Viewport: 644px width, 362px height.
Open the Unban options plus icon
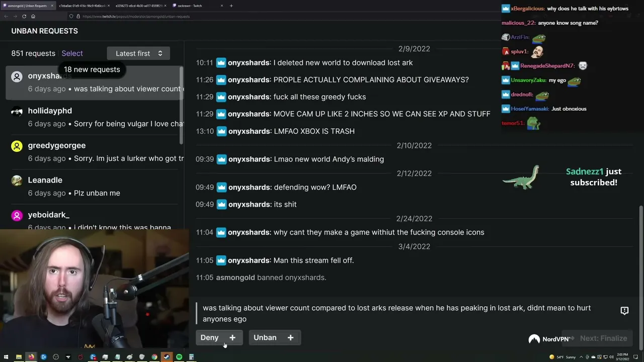click(290, 337)
